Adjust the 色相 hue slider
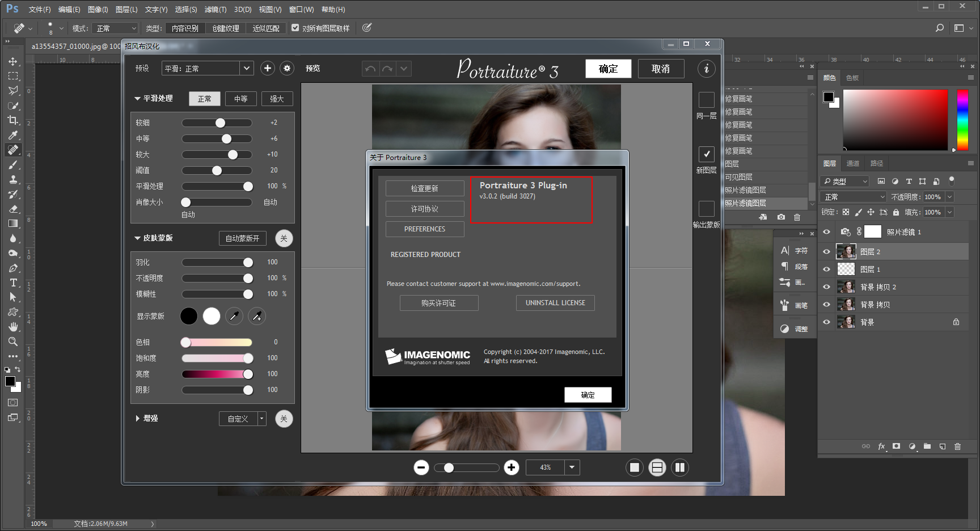This screenshot has height=531, width=980. (x=186, y=342)
